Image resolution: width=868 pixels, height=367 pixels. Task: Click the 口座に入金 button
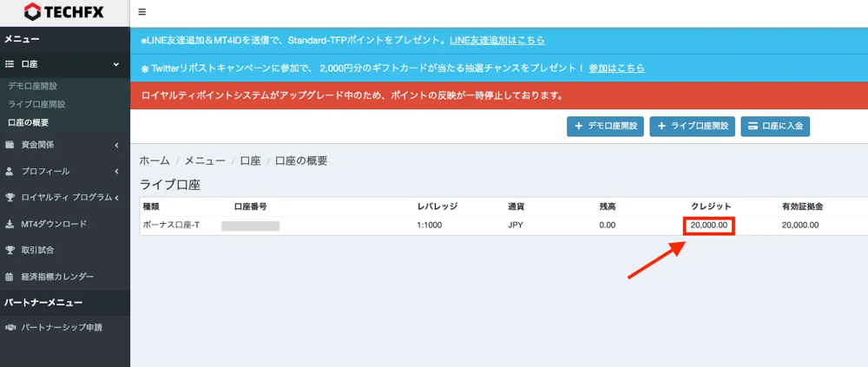tap(775, 126)
